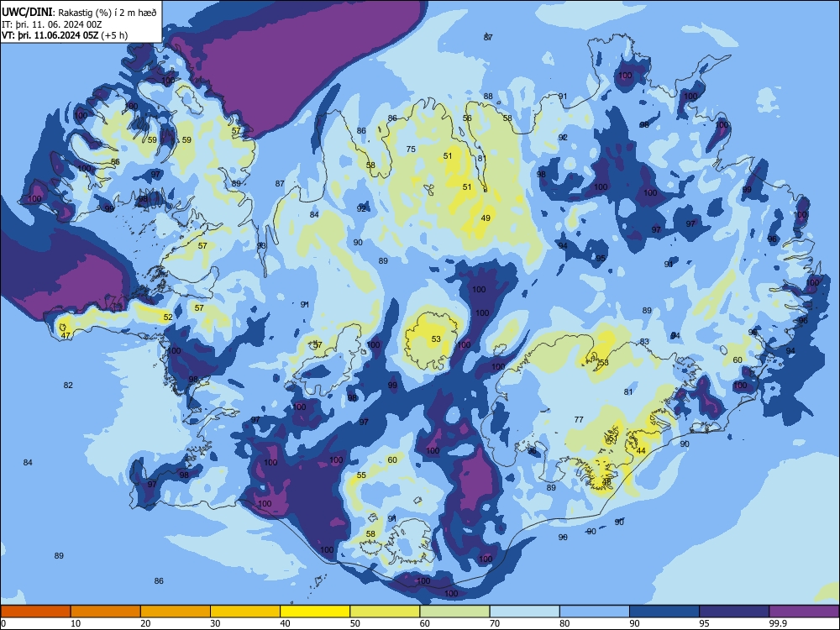Click the humidity value 83 on the map
This screenshot has width=840, height=630.
coord(644,341)
